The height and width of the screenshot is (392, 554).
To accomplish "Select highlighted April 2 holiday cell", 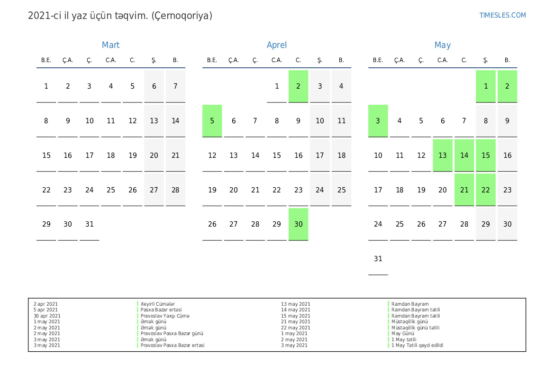I will coord(298,86).
